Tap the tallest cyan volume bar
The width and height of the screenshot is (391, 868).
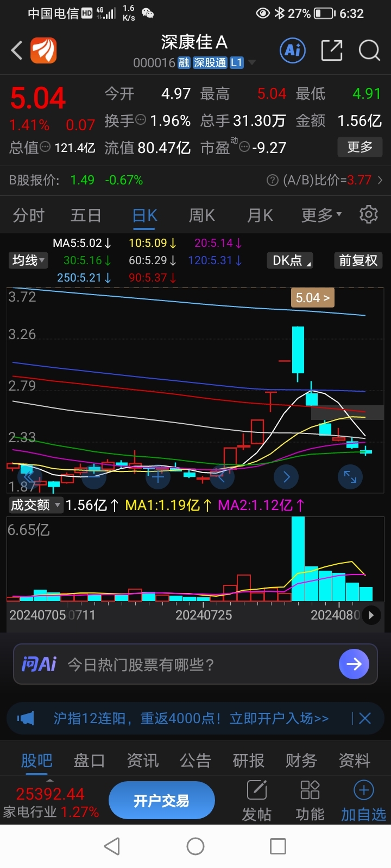(x=298, y=559)
